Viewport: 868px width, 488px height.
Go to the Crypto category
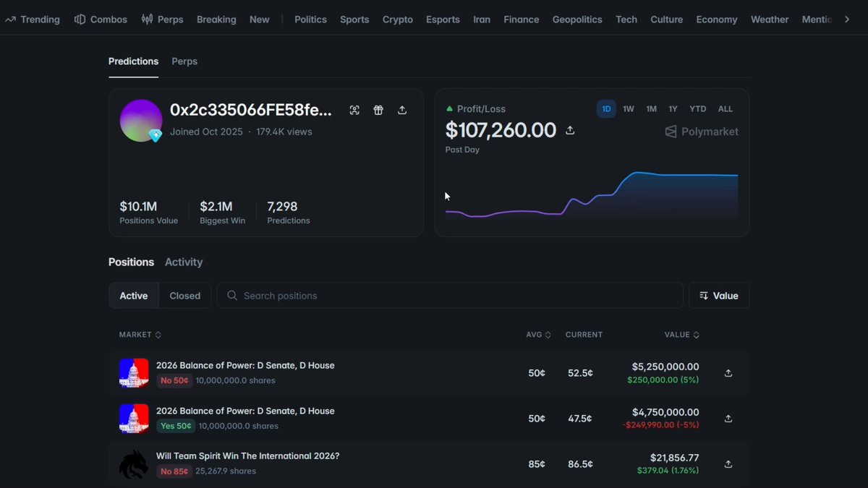(x=398, y=20)
